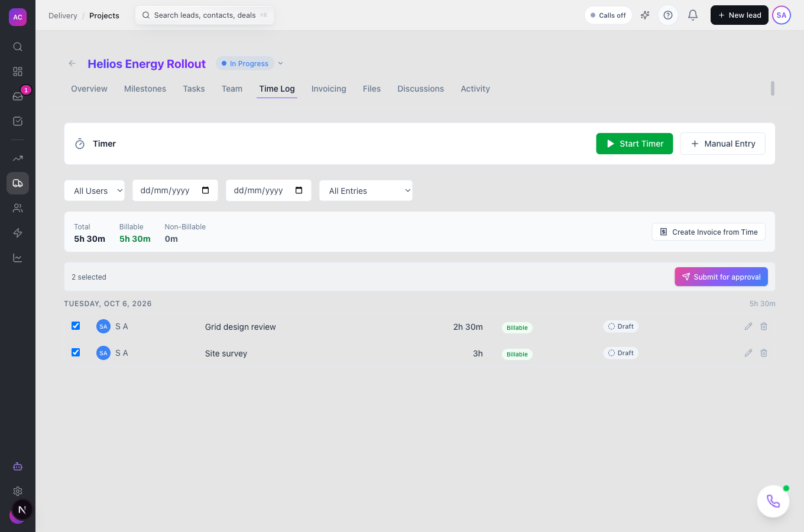This screenshot has width=804, height=532.
Task: Delete the Grid design review entry
Action: pos(764,326)
